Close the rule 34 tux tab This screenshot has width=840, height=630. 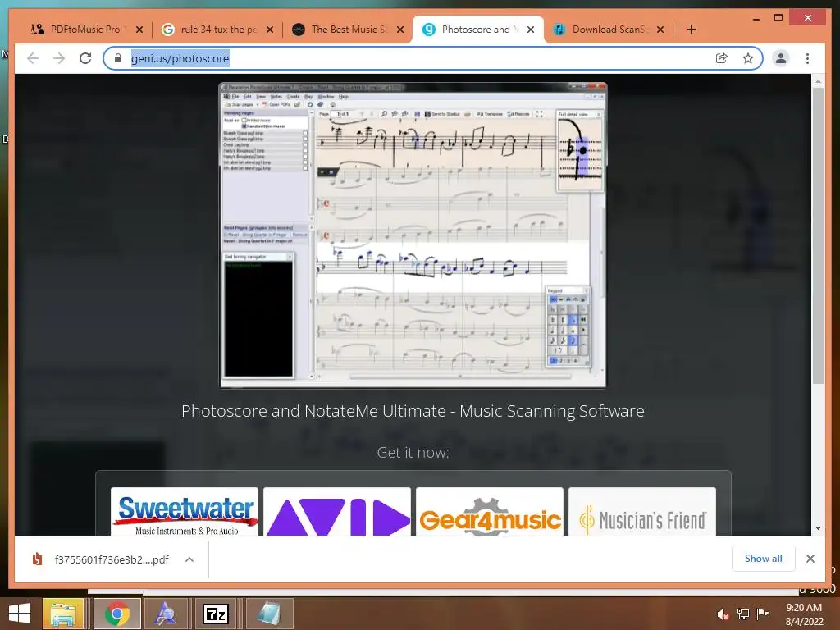270,30
